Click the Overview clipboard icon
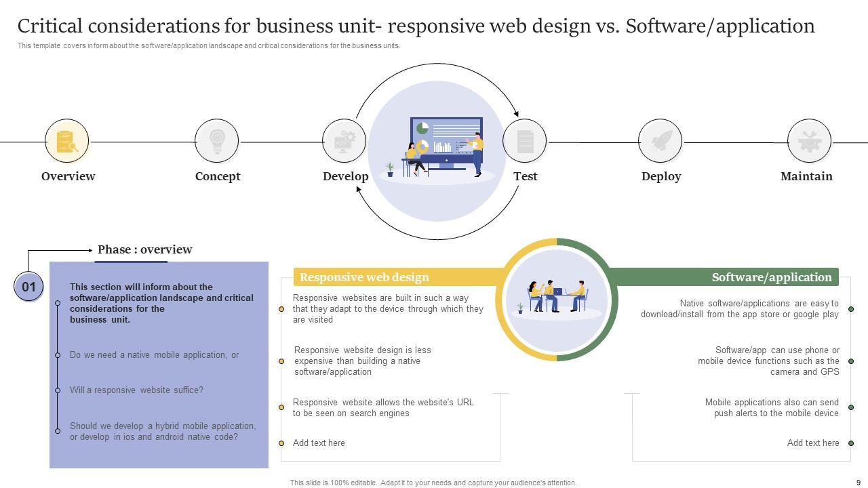The width and height of the screenshot is (868, 488). pyautogui.click(x=67, y=141)
